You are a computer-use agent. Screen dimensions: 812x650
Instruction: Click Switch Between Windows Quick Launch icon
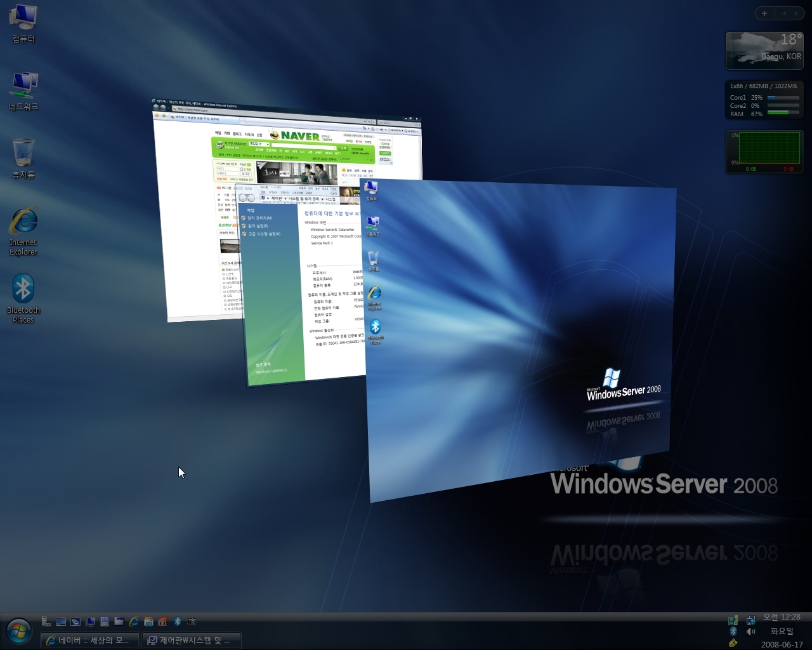(x=75, y=621)
